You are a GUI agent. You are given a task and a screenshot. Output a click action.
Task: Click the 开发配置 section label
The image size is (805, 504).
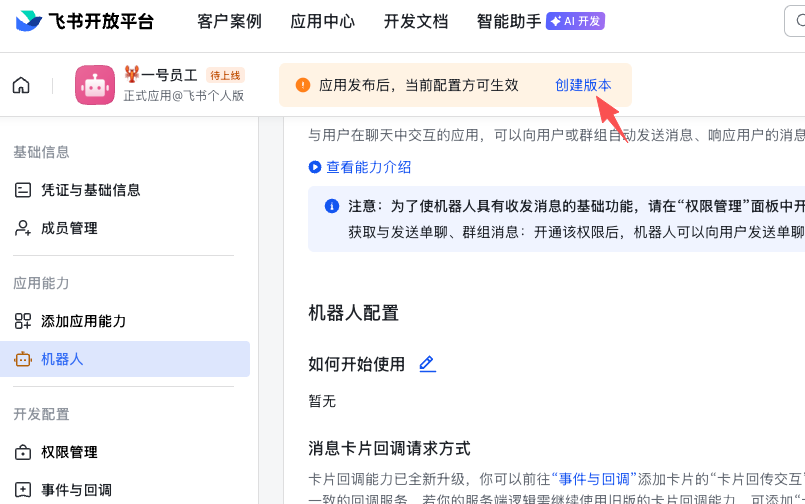[41, 414]
